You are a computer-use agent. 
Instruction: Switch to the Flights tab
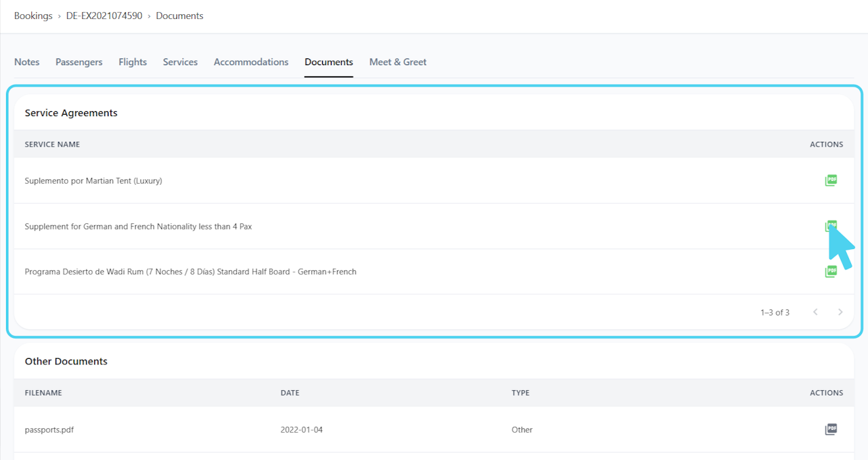(x=133, y=62)
